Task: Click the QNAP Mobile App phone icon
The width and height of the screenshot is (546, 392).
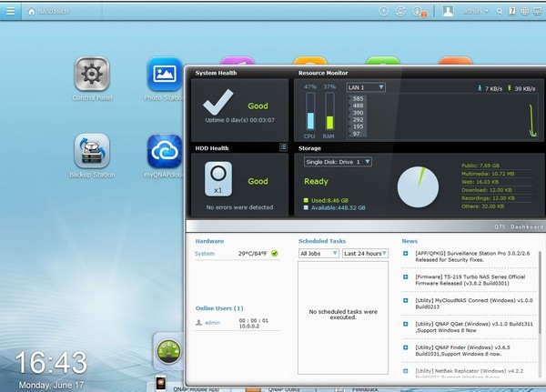Action: (160, 384)
